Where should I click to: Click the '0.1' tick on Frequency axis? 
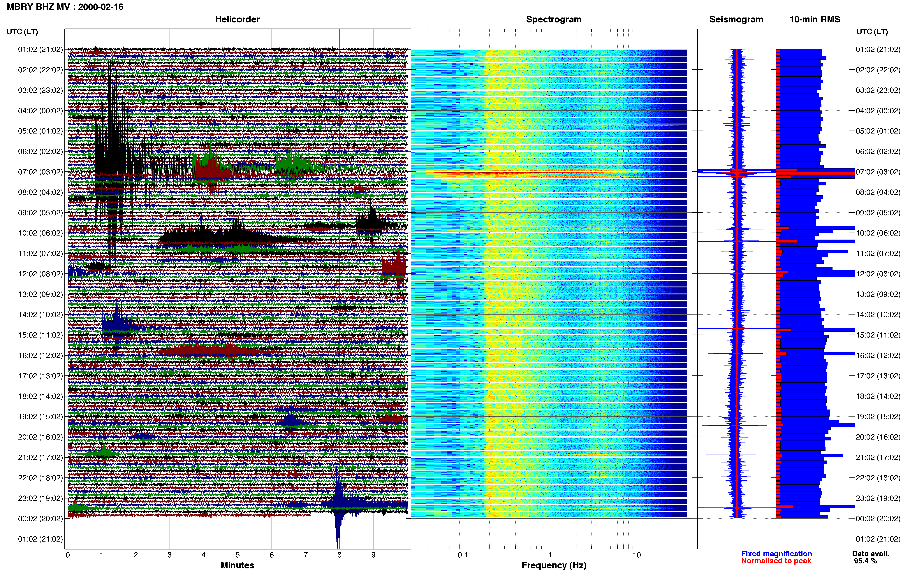tap(463, 555)
